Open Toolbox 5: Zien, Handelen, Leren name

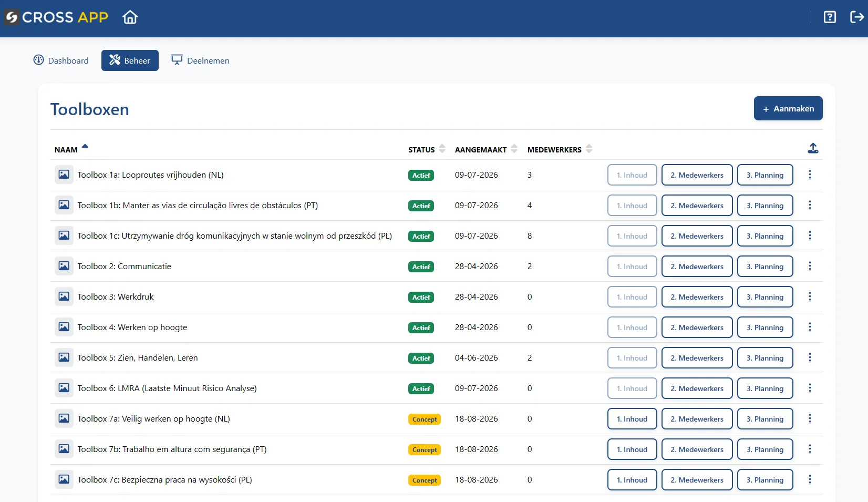pos(138,357)
